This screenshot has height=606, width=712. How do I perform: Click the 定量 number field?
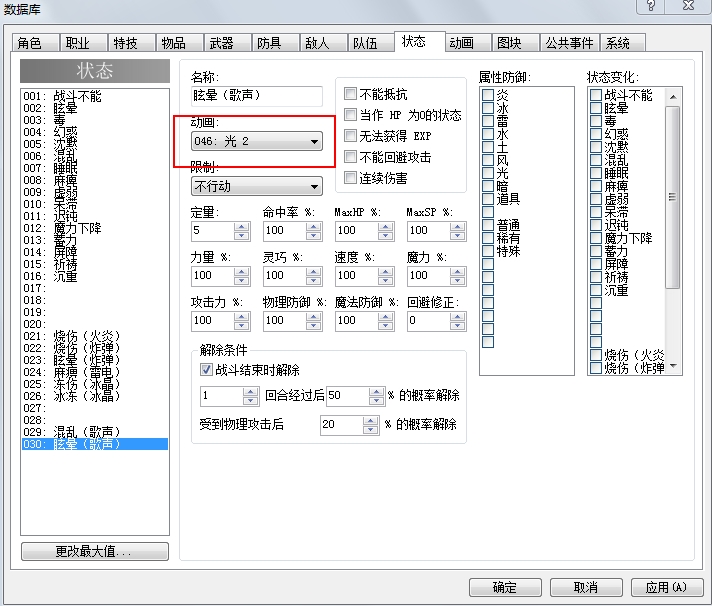[x=213, y=231]
